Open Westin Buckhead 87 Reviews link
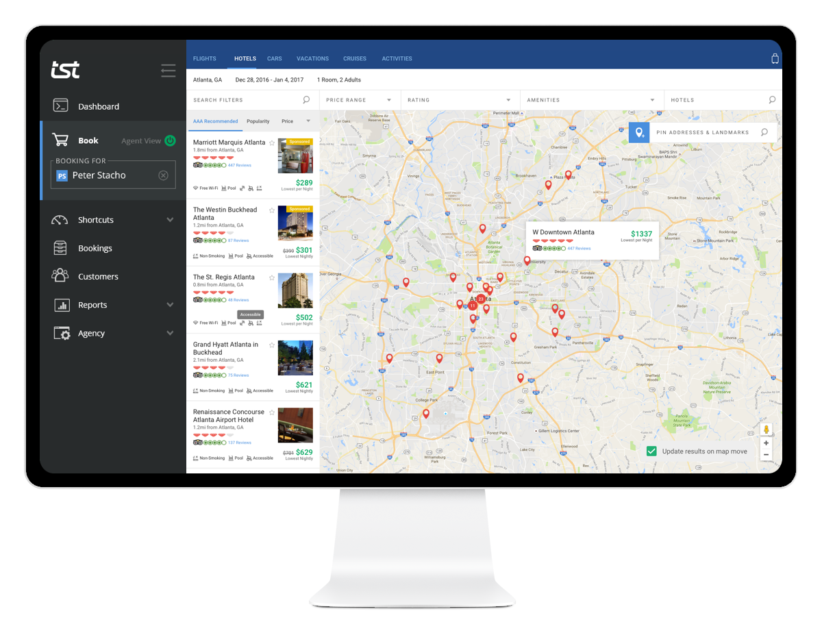Screen dimensions: 822x644 [238, 240]
